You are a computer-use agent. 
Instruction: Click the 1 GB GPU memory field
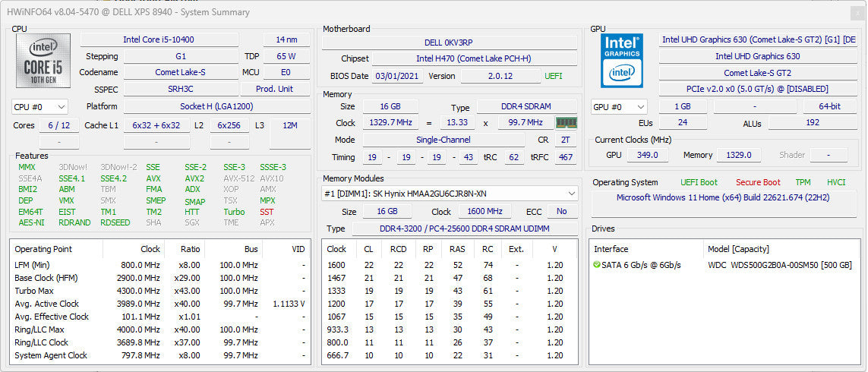tap(683, 107)
